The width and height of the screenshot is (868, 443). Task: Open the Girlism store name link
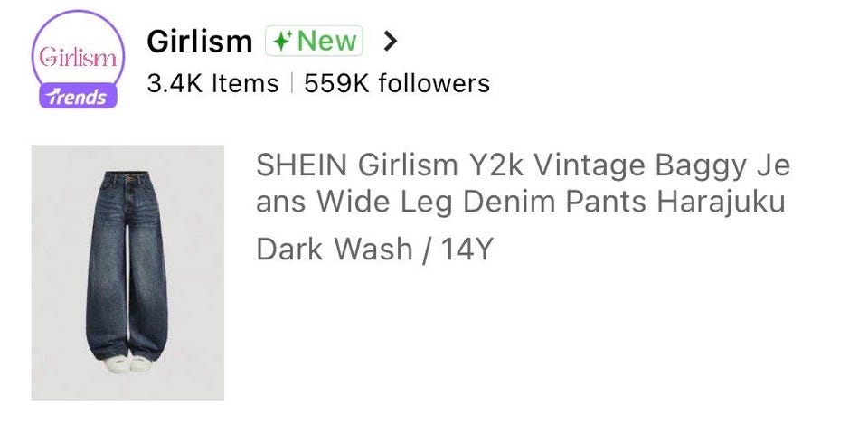[199, 41]
